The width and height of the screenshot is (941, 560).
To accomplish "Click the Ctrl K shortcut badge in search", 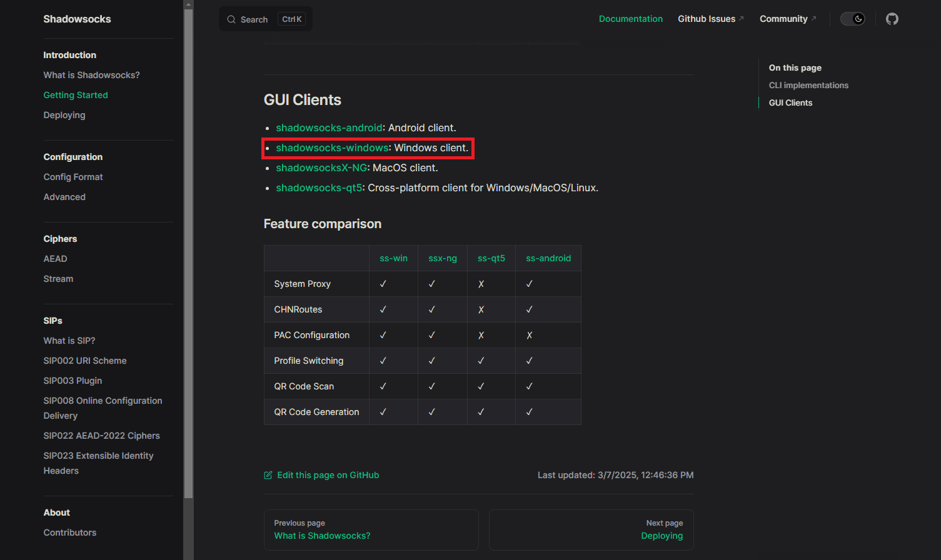I will click(x=291, y=19).
